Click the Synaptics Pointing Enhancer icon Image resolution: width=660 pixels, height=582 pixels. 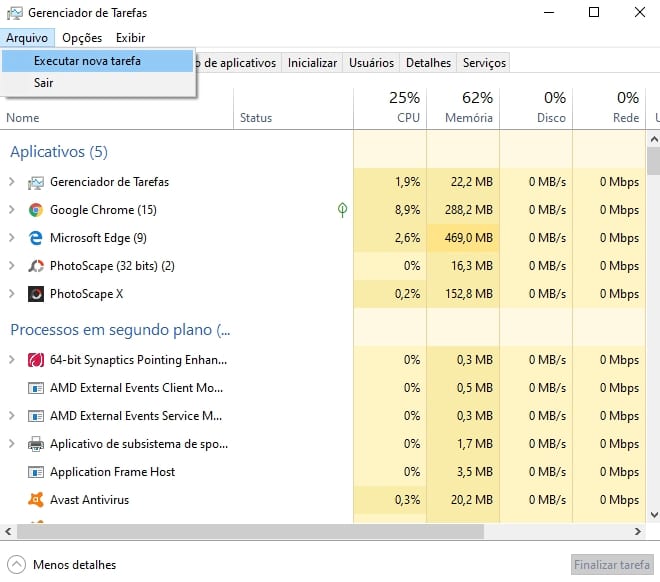pos(36,360)
